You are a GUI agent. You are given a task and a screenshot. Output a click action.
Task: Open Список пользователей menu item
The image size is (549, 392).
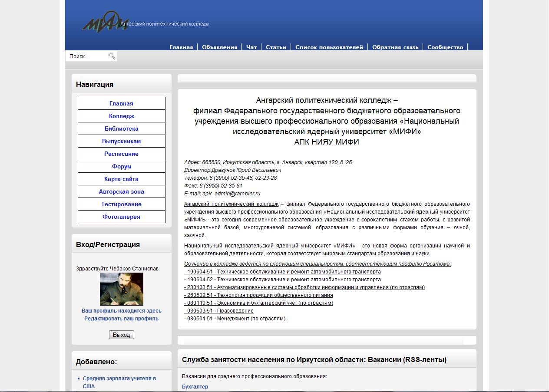point(329,47)
